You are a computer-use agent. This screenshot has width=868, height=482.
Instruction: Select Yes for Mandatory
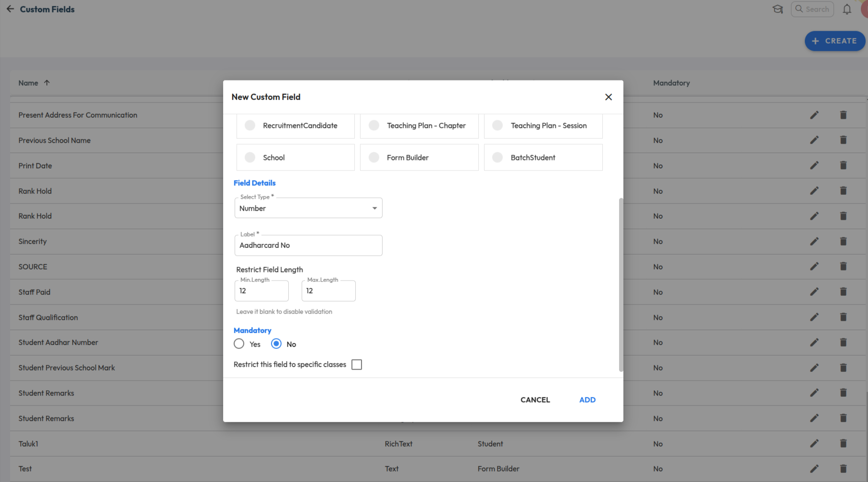(239, 344)
